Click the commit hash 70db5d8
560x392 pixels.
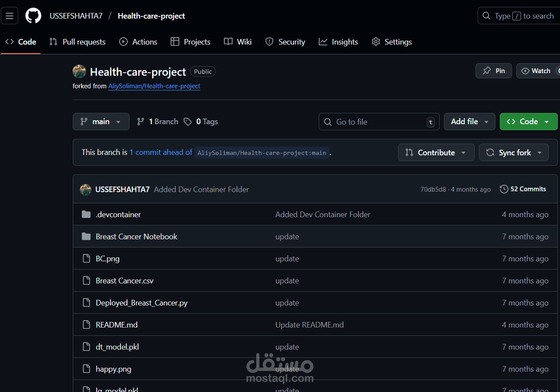point(433,190)
